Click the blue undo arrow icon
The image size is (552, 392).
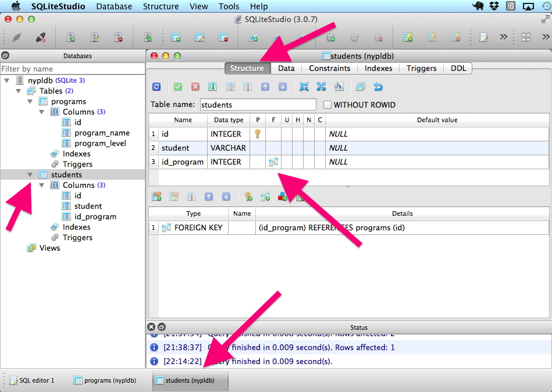(x=378, y=87)
